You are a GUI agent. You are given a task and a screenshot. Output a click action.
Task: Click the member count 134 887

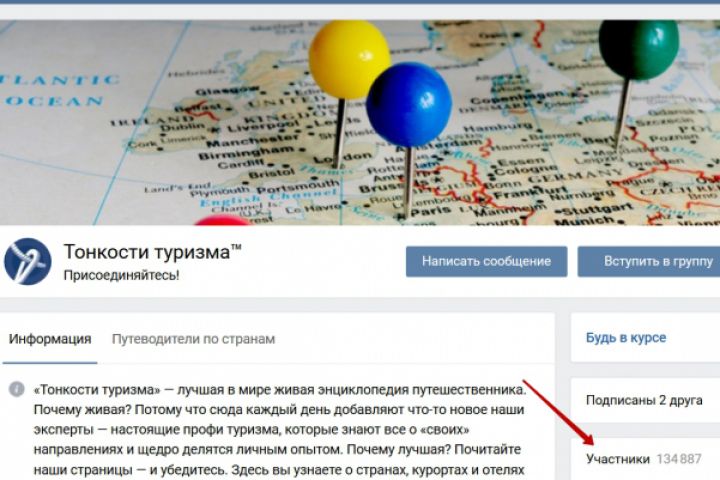tap(679, 458)
